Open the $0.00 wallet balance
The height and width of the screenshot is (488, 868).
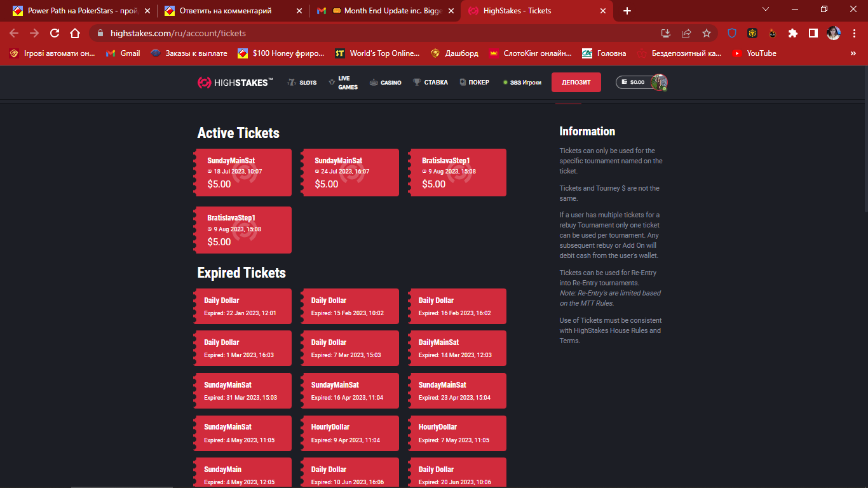(x=633, y=82)
